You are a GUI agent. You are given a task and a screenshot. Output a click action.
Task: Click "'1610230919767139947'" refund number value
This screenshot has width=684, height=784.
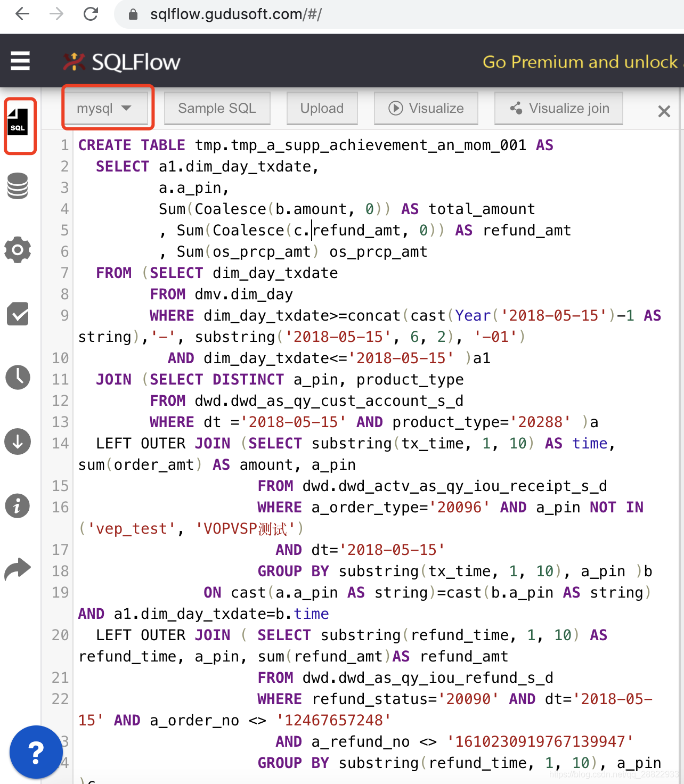(540, 741)
